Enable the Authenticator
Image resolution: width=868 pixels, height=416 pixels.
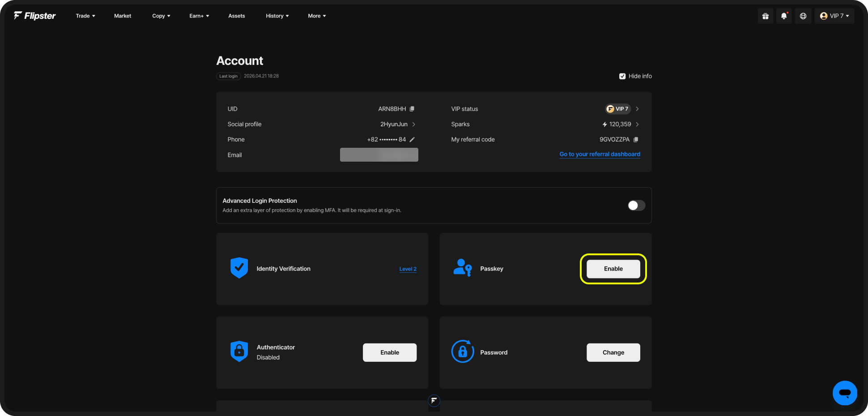click(390, 352)
